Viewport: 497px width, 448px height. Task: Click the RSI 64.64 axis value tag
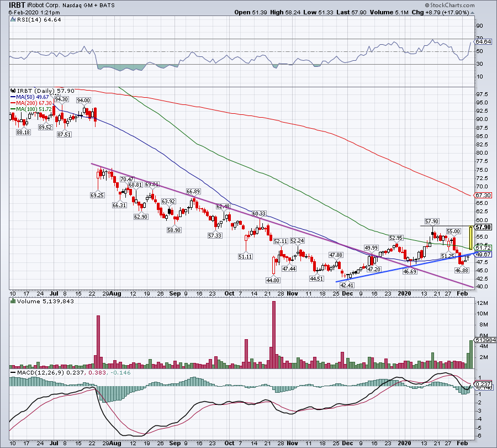click(x=483, y=41)
